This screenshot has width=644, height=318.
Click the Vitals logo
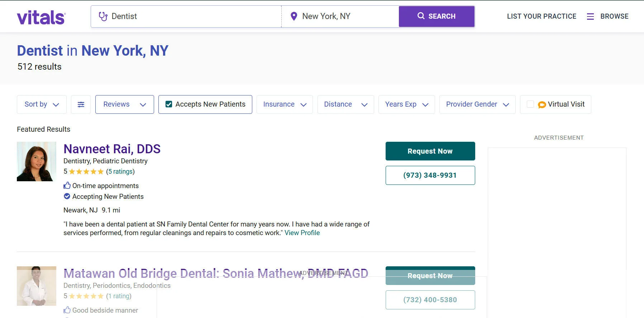point(41,17)
